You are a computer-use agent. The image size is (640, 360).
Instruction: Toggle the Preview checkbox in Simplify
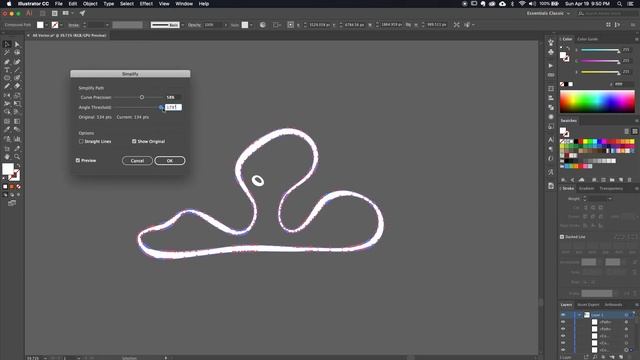pos(78,160)
